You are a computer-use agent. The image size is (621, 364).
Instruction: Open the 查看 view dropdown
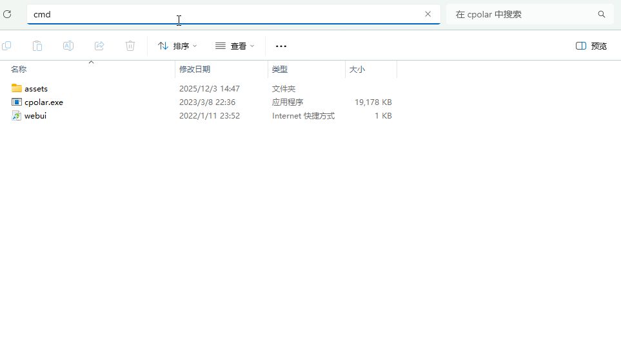coord(235,46)
